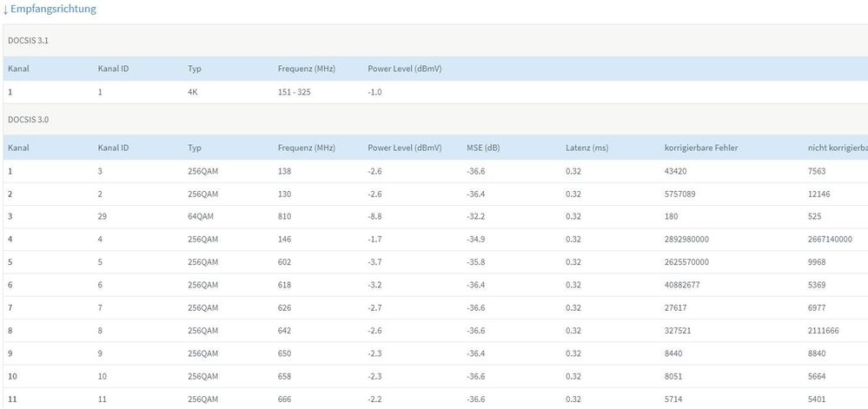
Task: Click power level -2.7
Action: (x=374, y=307)
